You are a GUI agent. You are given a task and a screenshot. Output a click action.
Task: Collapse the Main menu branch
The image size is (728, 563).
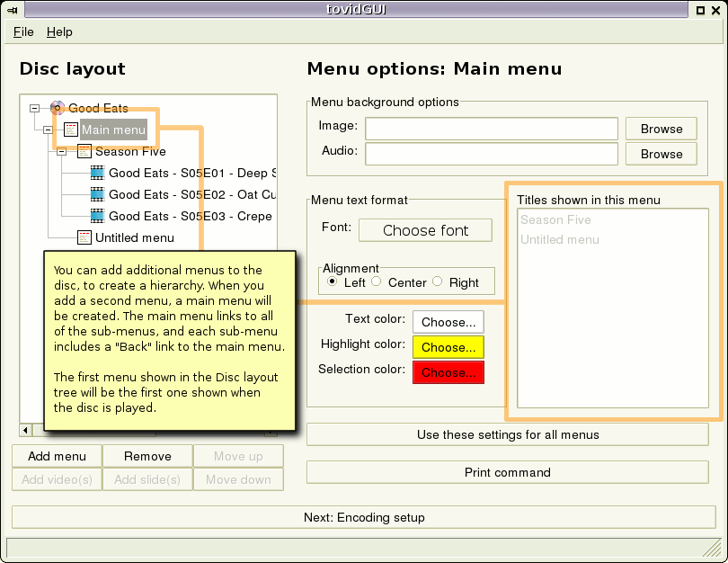[x=48, y=129]
